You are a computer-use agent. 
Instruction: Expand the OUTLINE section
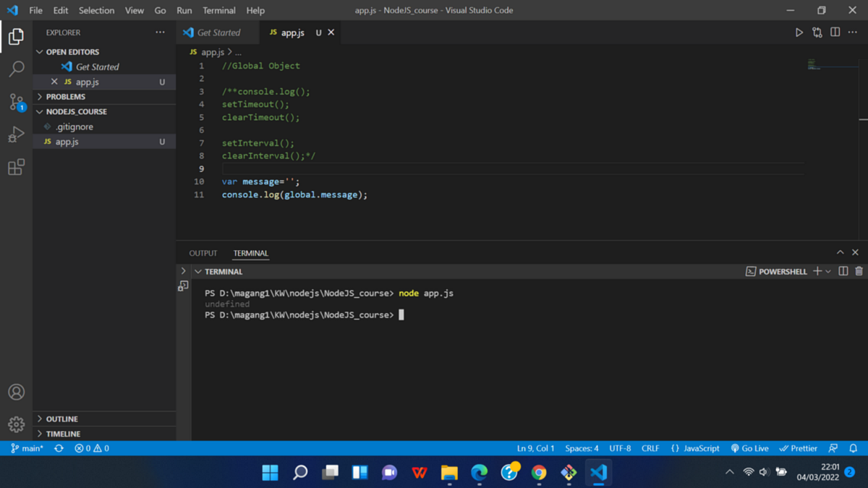pos(41,418)
